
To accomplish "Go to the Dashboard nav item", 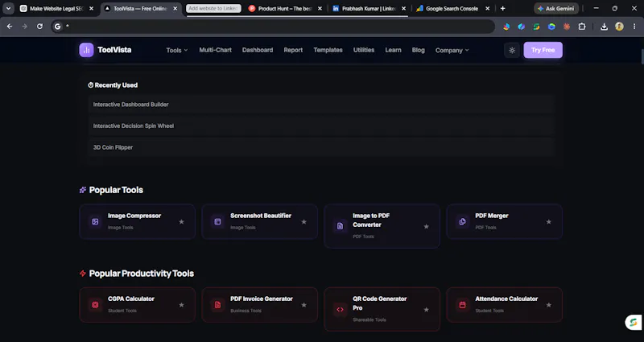I will pyautogui.click(x=258, y=50).
